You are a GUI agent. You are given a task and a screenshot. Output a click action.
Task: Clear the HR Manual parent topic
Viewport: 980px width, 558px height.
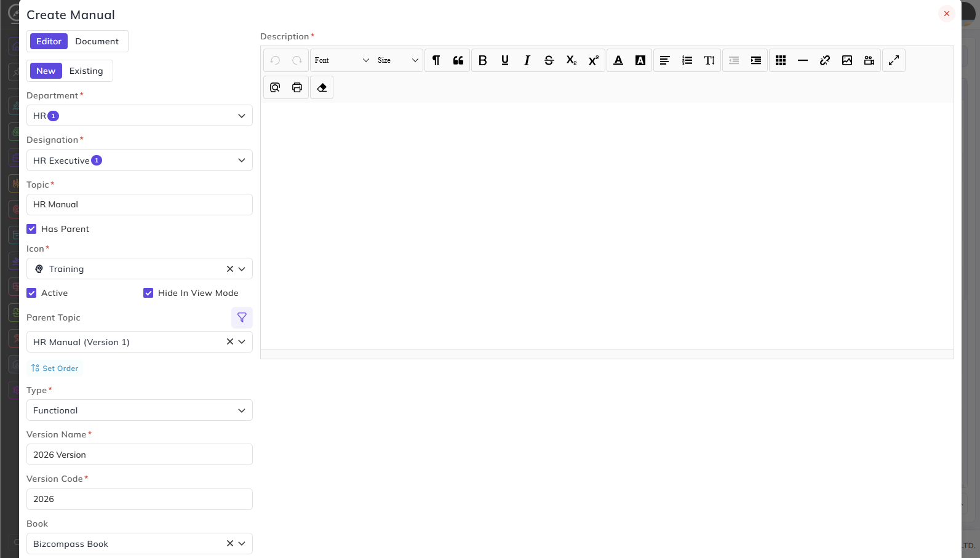(230, 342)
